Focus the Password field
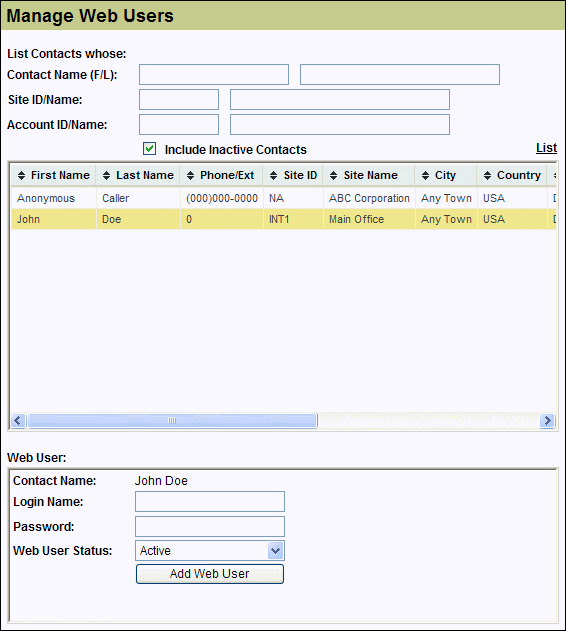Screen dimensions: 566x631 tap(210, 526)
